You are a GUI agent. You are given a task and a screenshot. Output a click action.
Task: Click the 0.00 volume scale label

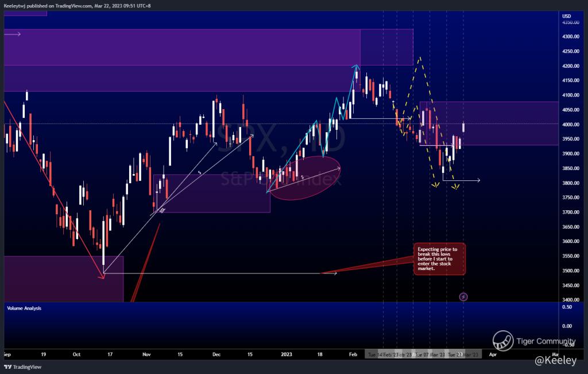coord(567,326)
